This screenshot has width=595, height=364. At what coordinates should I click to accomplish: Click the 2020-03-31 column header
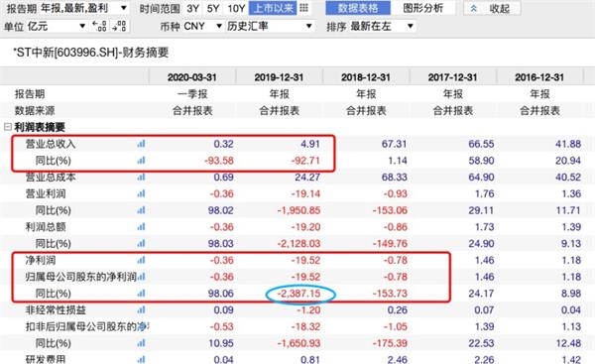(192, 77)
